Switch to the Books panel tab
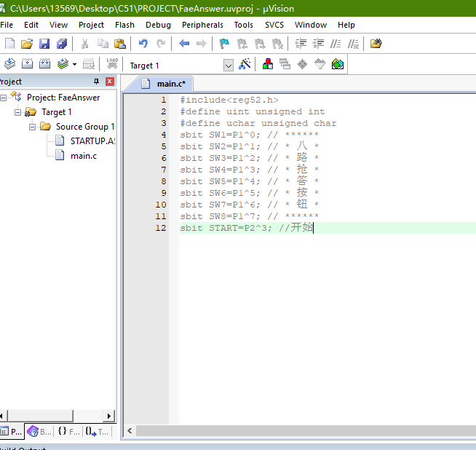Screen dimensions: 476x450 pos(39,431)
